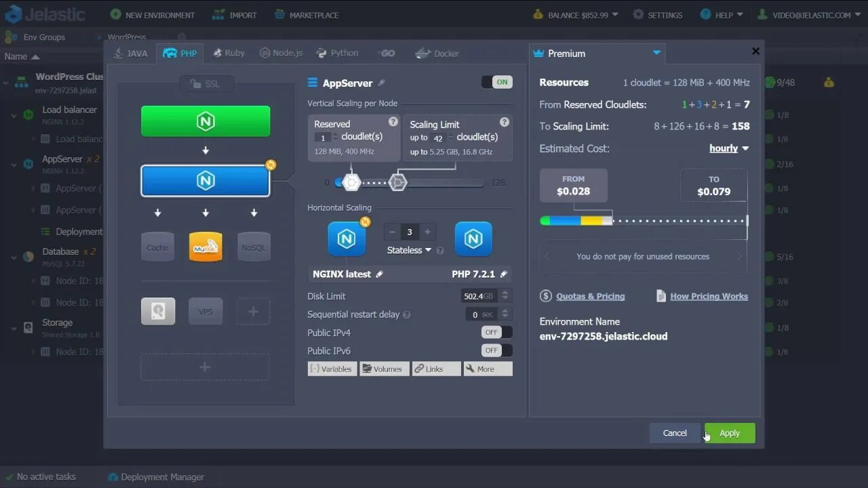This screenshot has height=488, width=868.
Task: Toggle the AppServer ON switch
Action: pos(497,82)
